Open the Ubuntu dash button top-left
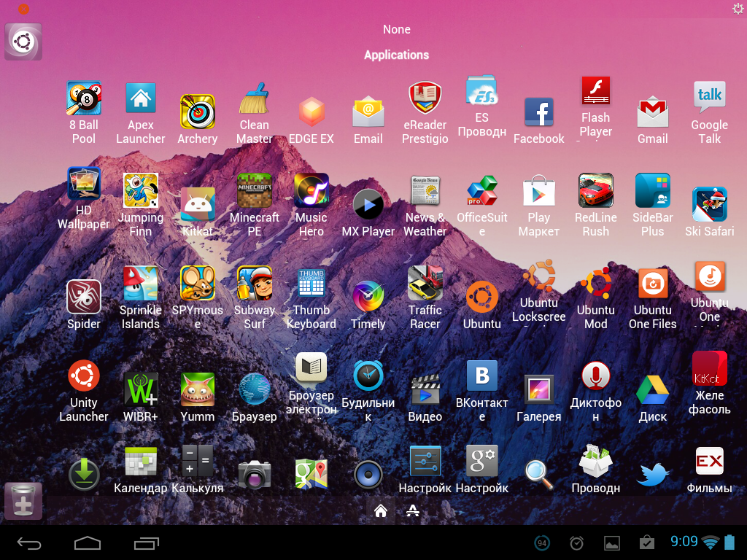The width and height of the screenshot is (747, 560). 23,42
